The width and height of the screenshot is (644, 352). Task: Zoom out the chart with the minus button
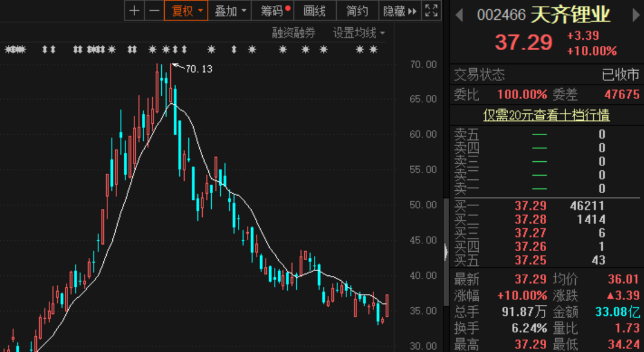coord(155,11)
